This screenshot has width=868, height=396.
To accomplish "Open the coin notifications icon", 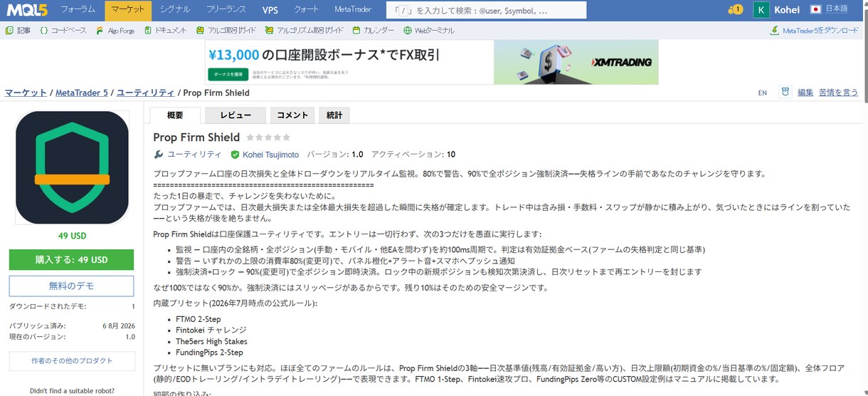I will click(x=735, y=10).
